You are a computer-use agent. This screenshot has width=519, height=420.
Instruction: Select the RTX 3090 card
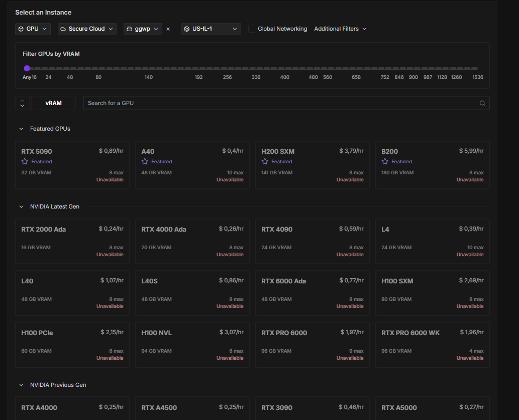312,408
